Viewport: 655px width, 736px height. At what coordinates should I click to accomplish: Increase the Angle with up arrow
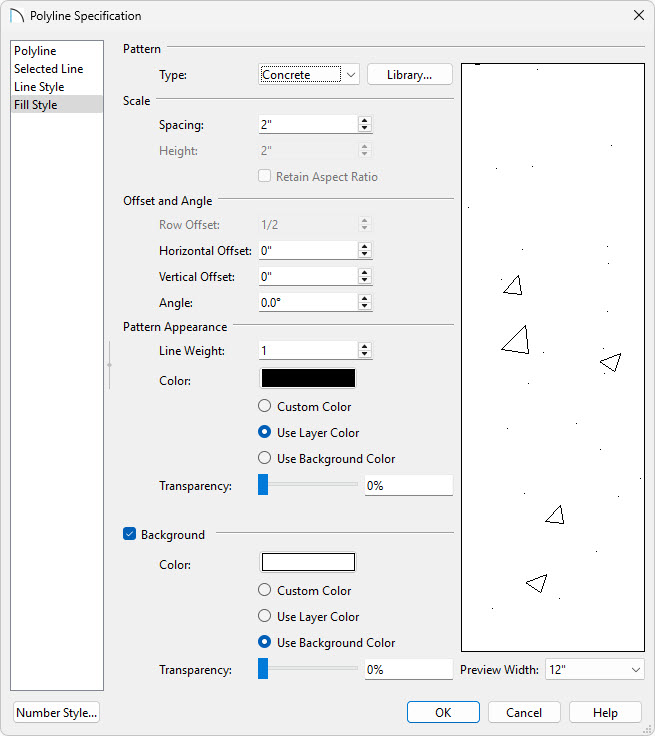(x=364, y=298)
